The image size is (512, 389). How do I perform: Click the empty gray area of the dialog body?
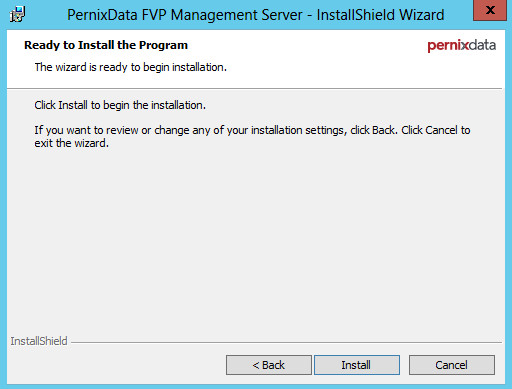pos(256,240)
